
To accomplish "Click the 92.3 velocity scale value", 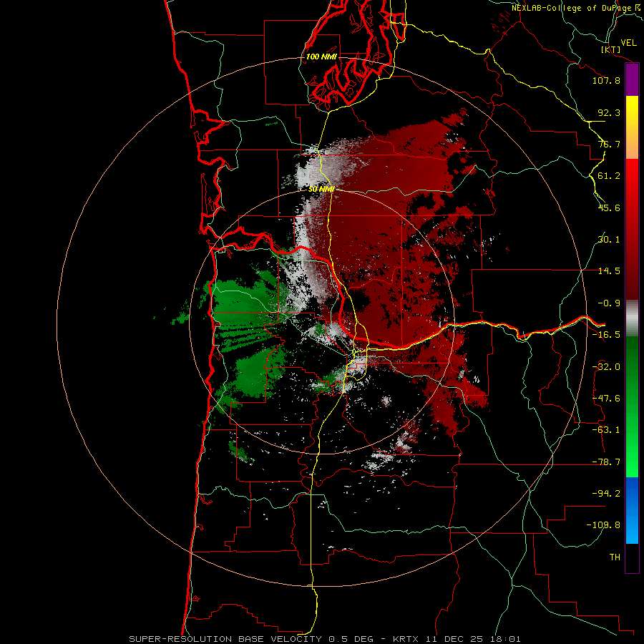I will 609,112.
